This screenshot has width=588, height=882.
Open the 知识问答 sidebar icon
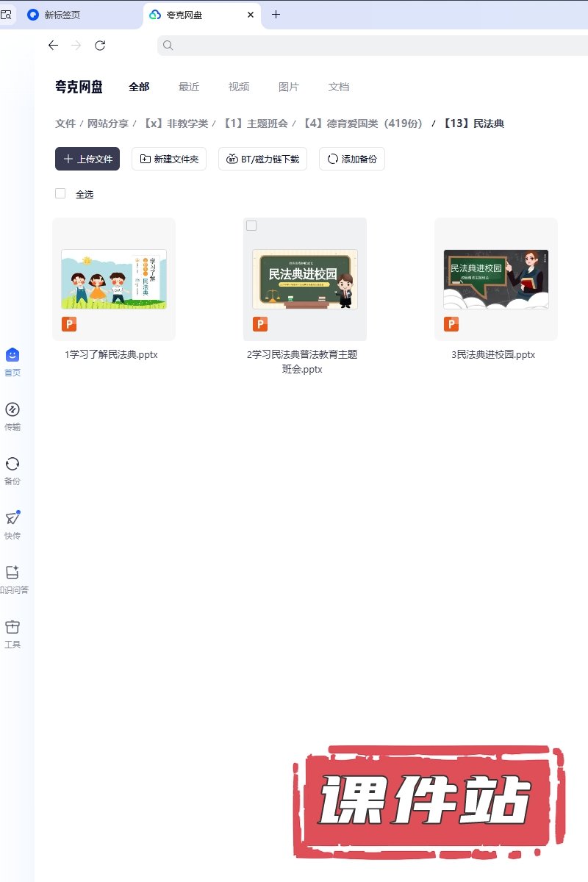click(12, 573)
